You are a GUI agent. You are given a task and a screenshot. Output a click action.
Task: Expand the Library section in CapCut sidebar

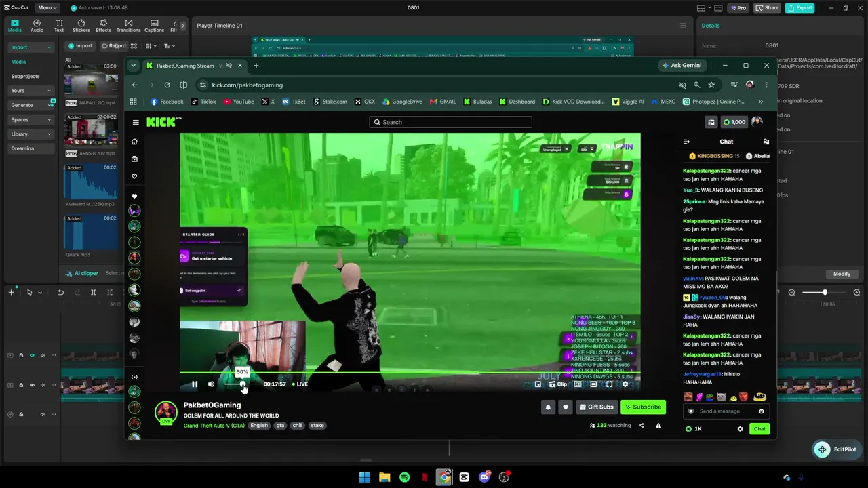click(49, 134)
